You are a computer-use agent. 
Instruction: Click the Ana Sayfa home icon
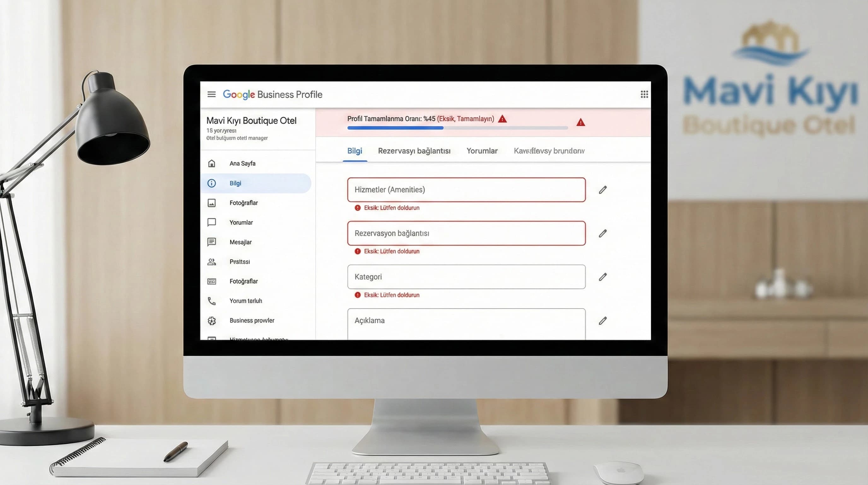[212, 164]
